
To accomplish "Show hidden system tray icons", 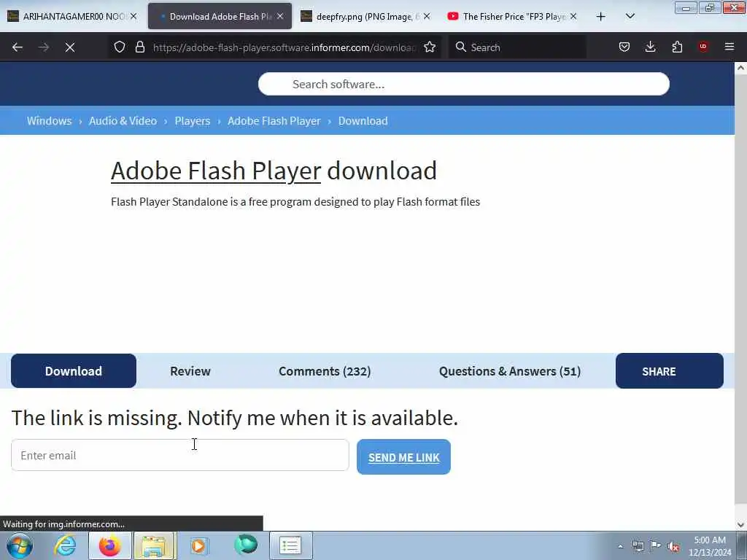I will pos(620,546).
